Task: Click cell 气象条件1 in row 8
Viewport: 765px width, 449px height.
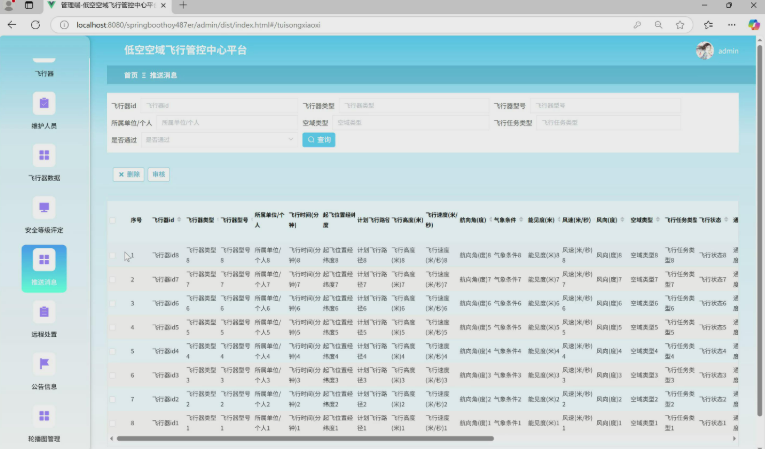Action: [507, 423]
